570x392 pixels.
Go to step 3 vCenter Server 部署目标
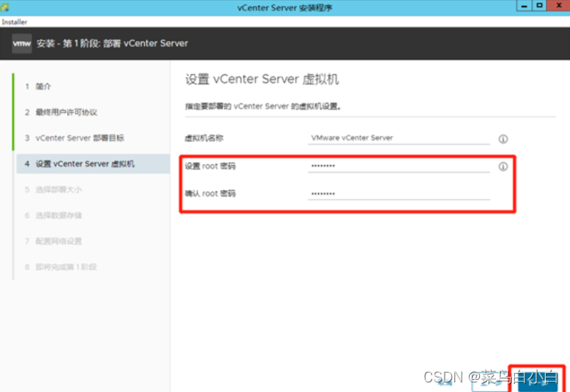pos(74,138)
